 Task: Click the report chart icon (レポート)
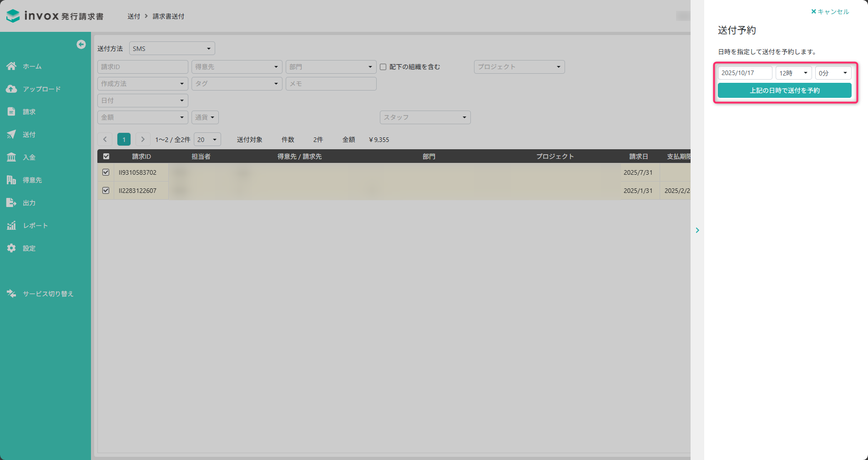tap(11, 225)
